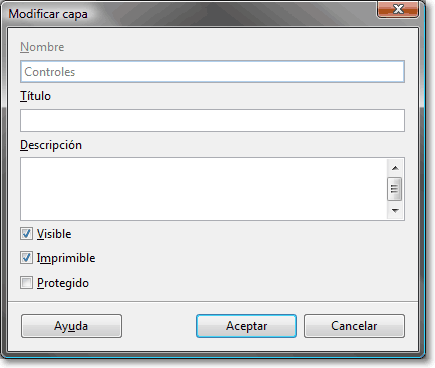Toggle visibility via the Visible label text
Image resolution: width=435 pixels, height=368 pixels.
click(x=54, y=234)
